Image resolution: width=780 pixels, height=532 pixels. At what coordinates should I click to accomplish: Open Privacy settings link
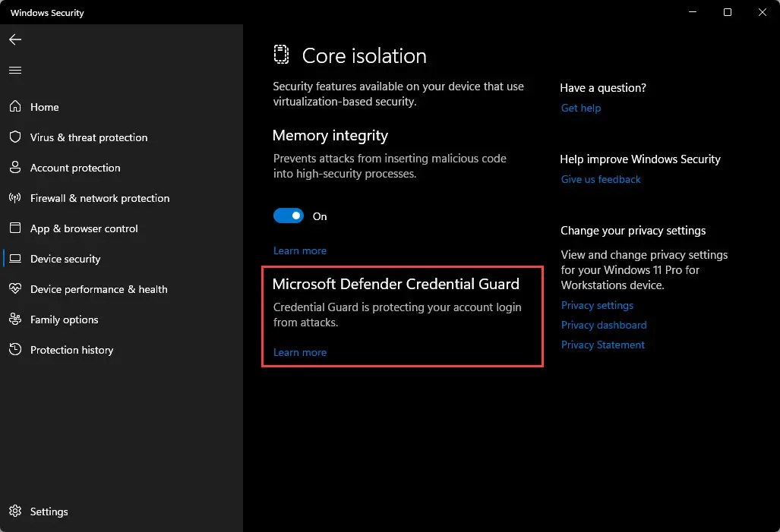pyautogui.click(x=597, y=305)
